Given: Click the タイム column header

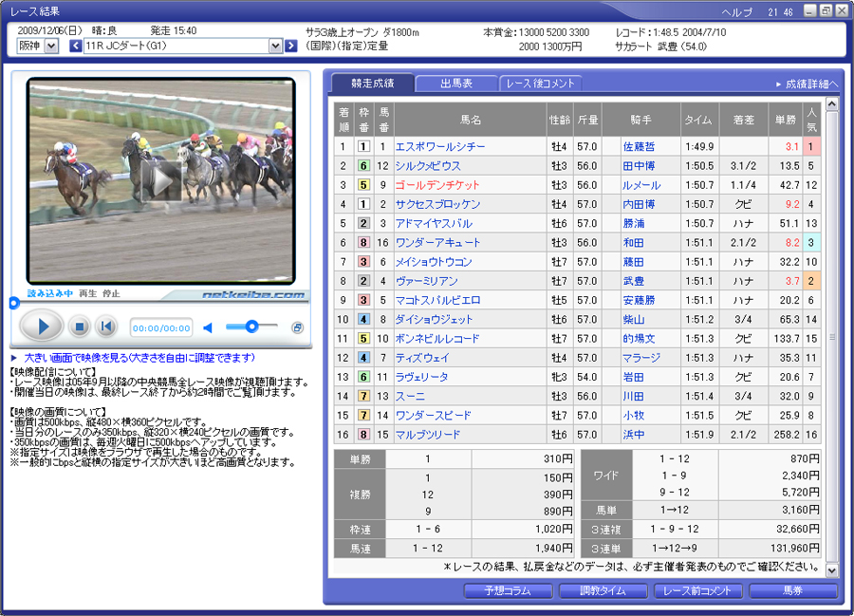Looking at the screenshot, I should click(698, 120).
